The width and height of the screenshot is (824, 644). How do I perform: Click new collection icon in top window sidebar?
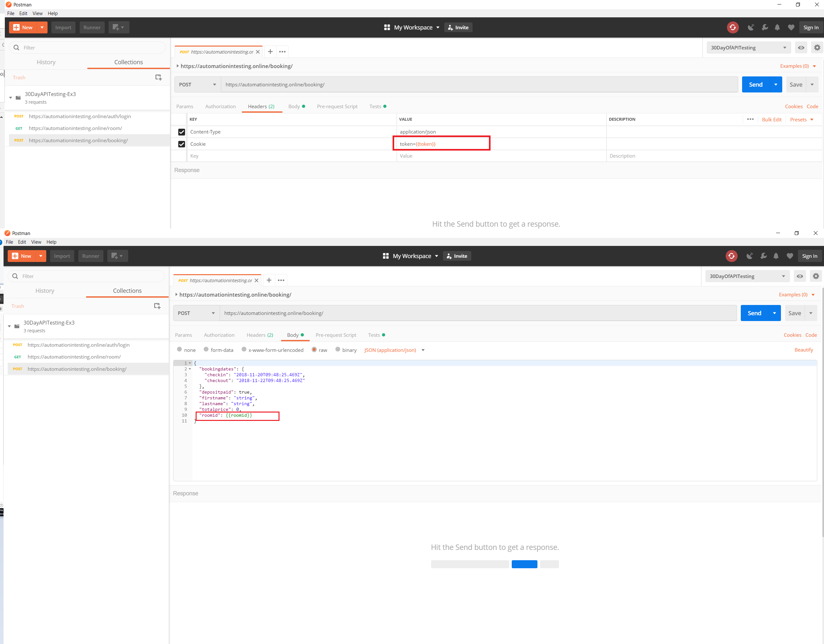pyautogui.click(x=158, y=77)
